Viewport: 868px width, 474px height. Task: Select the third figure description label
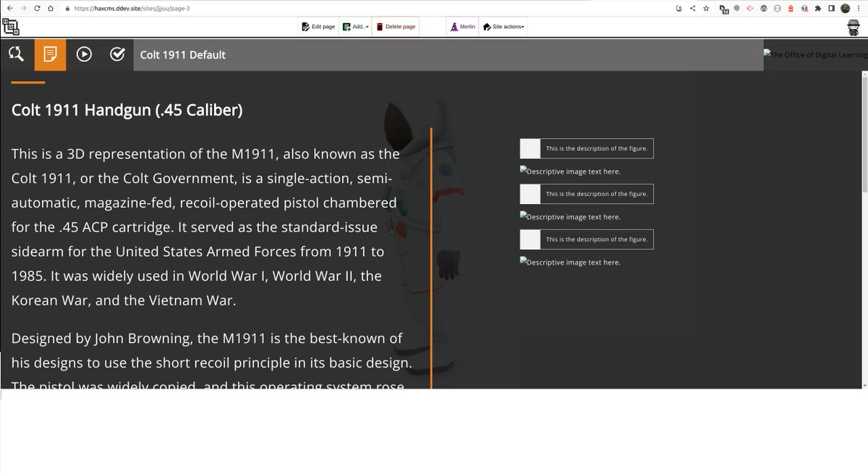click(587, 239)
